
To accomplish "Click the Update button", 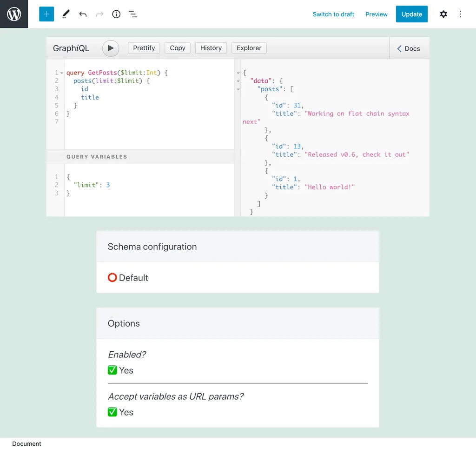I will tap(412, 14).
